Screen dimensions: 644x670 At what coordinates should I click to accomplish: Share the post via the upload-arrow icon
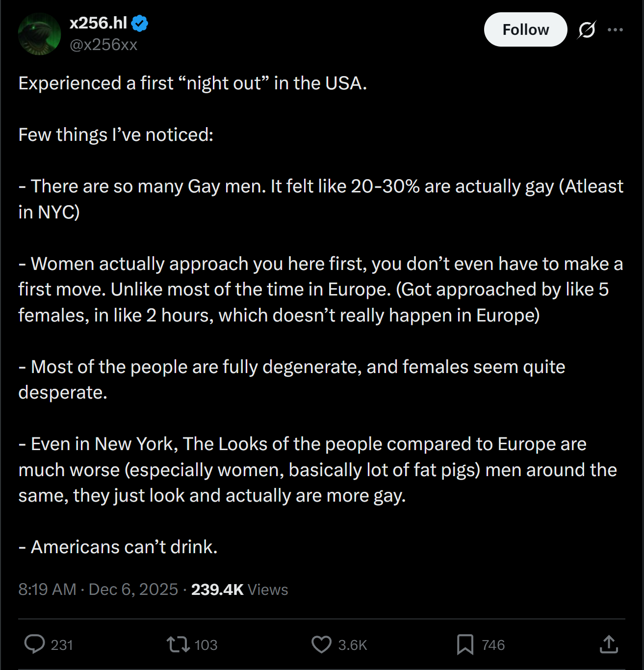(x=609, y=644)
